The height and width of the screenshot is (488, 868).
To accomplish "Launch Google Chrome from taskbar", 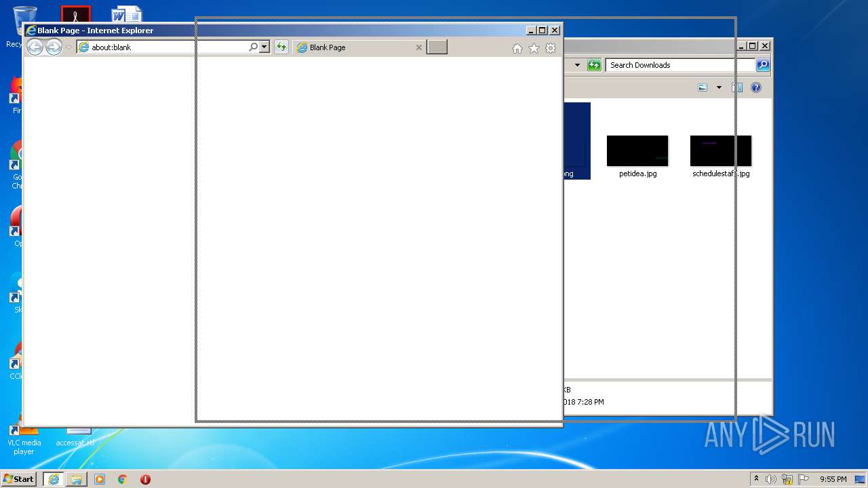I will [122, 479].
